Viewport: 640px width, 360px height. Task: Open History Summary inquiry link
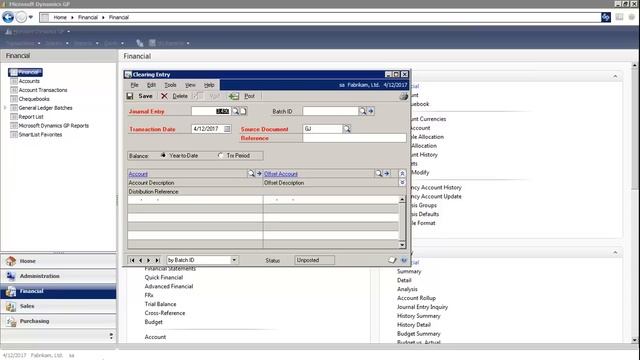pyautogui.click(x=419, y=316)
